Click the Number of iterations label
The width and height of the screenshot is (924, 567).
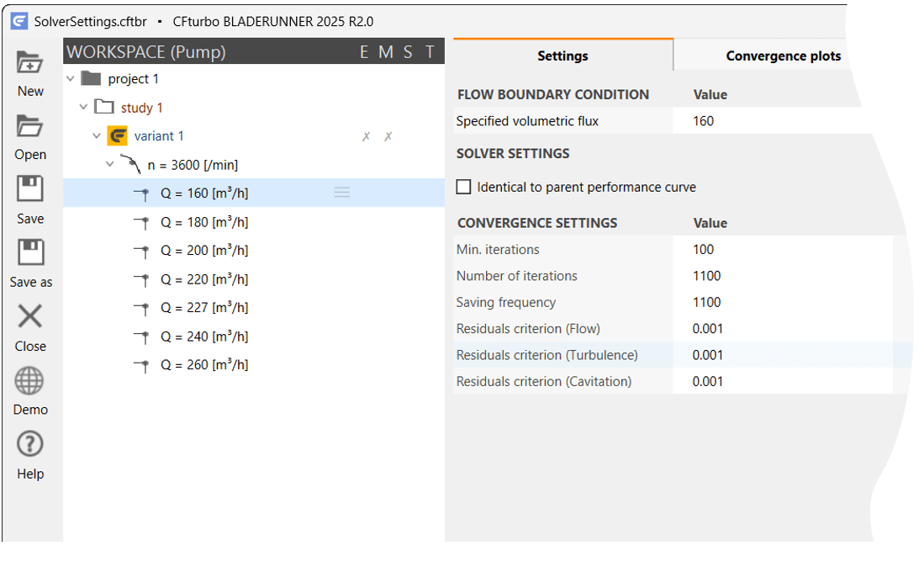[517, 277]
